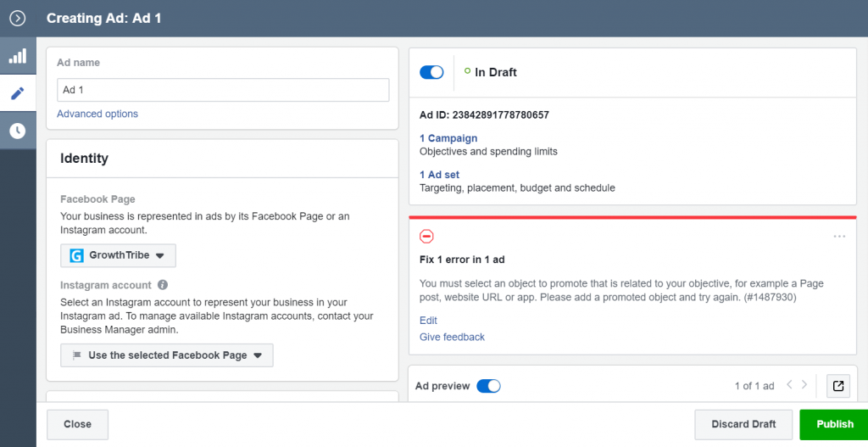Open the three-dot error options menu

[x=839, y=237]
